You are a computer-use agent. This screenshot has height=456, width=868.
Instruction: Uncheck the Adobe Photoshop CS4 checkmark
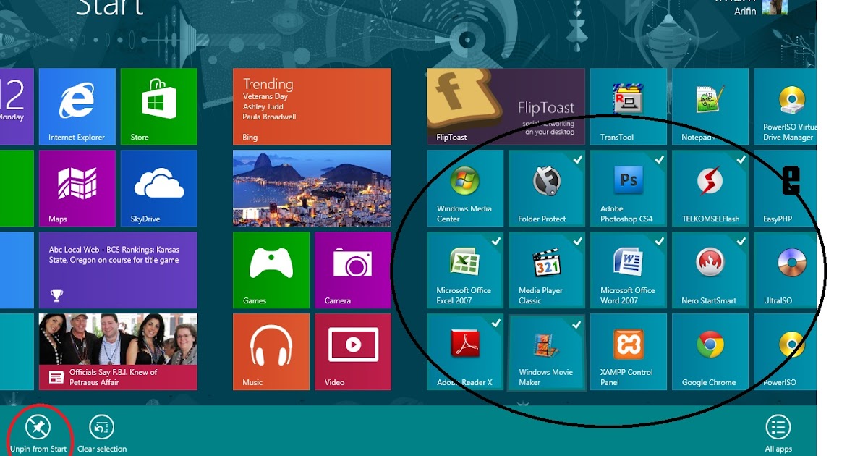[x=660, y=159]
